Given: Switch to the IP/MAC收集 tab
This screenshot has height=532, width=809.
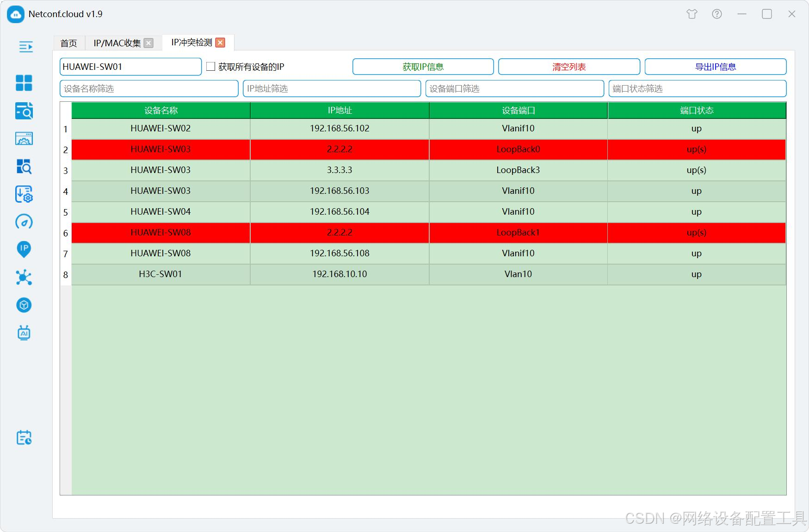Looking at the screenshot, I should [x=117, y=43].
